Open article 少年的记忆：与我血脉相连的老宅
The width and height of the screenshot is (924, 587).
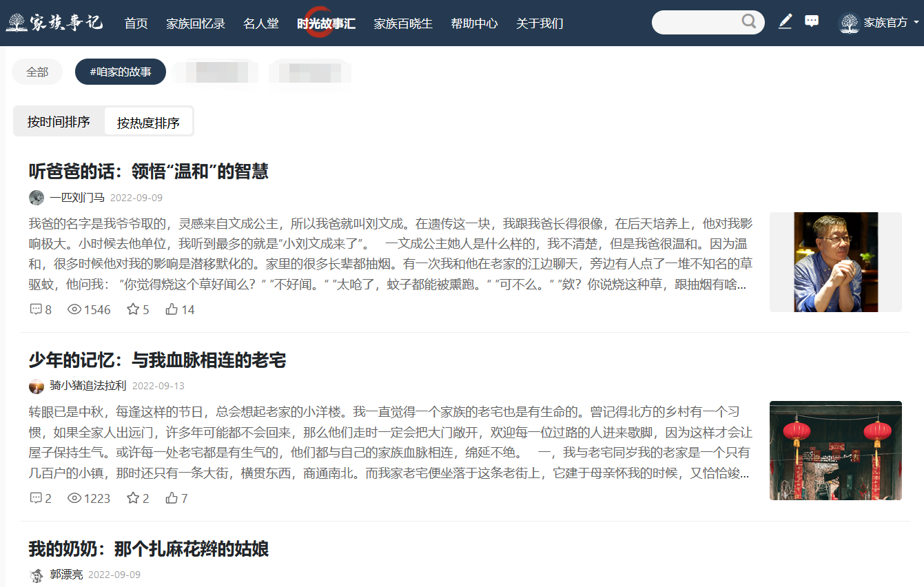[157, 360]
